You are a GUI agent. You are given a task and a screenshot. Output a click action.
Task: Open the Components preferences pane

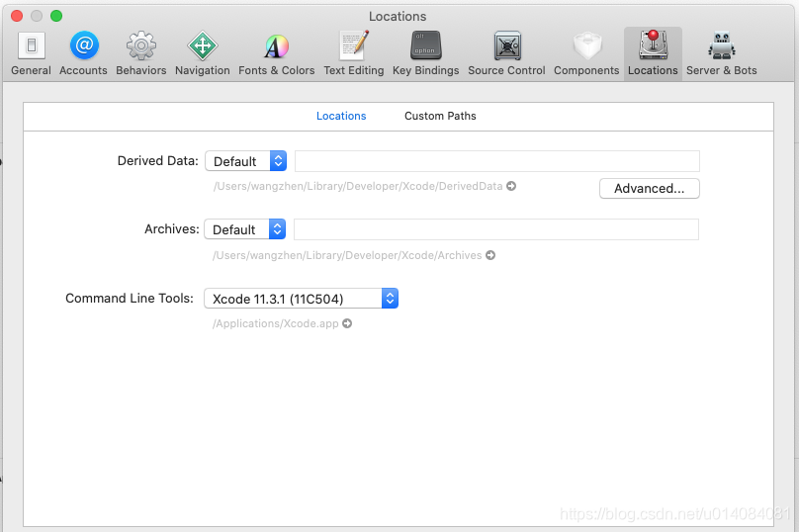pos(586,53)
